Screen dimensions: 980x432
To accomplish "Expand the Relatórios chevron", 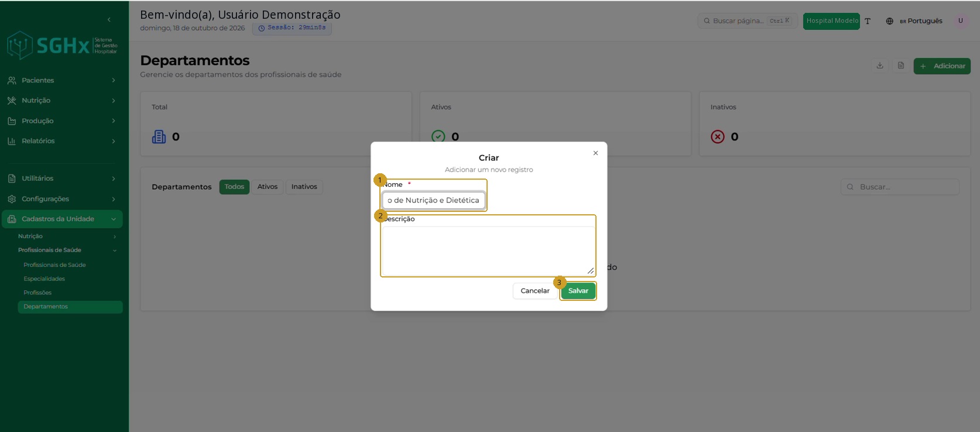I will pos(114,141).
